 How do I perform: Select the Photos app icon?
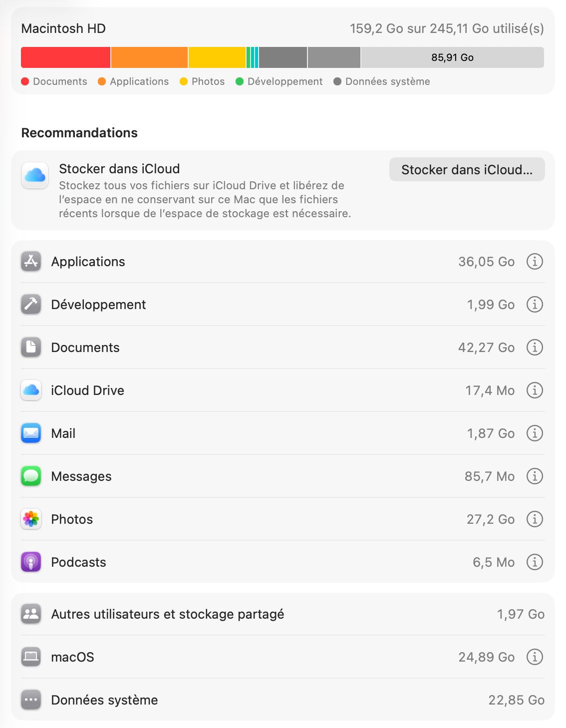[x=31, y=519]
